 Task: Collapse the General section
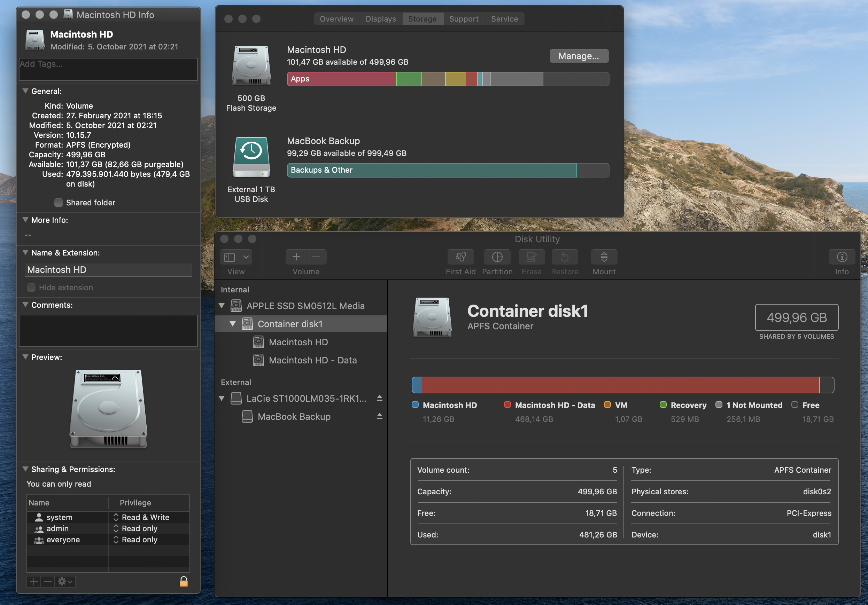point(25,91)
